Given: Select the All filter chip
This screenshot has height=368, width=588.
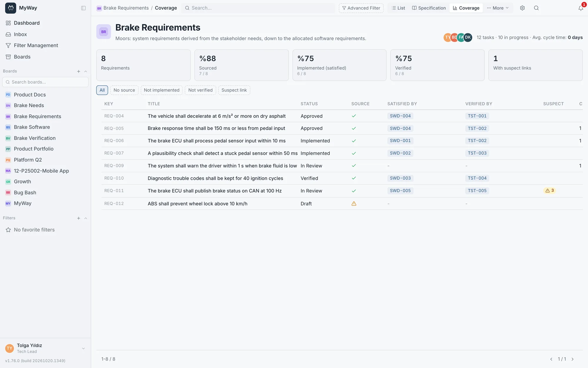Looking at the screenshot, I should pos(102,90).
